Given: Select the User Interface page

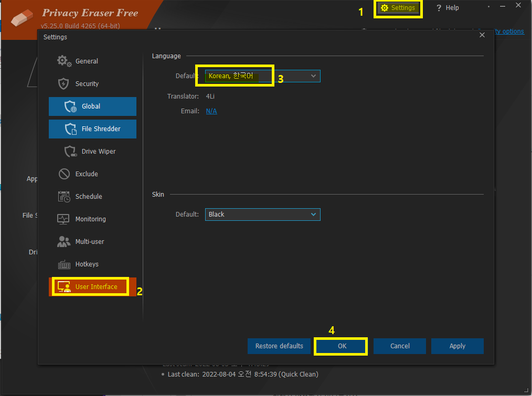Looking at the screenshot, I should coord(93,287).
